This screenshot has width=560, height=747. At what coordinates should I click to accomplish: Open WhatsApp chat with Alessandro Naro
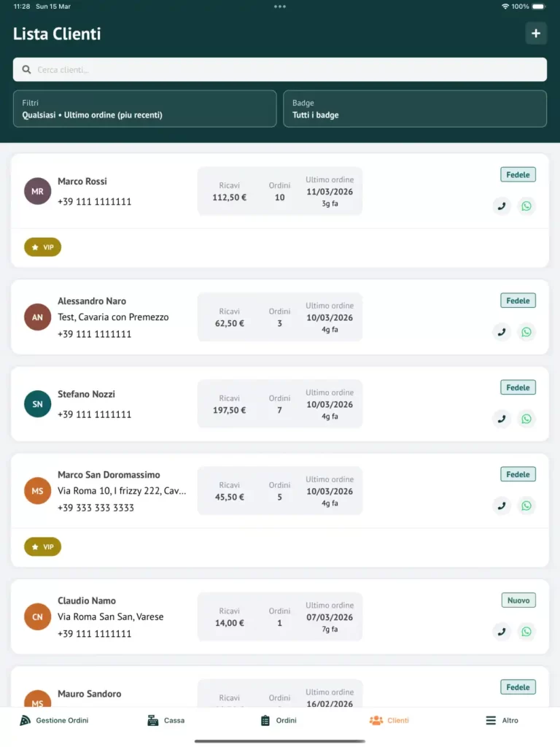526,332
